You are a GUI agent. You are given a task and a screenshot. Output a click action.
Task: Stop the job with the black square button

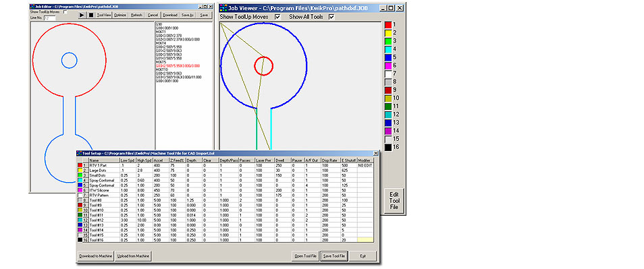(90, 15)
